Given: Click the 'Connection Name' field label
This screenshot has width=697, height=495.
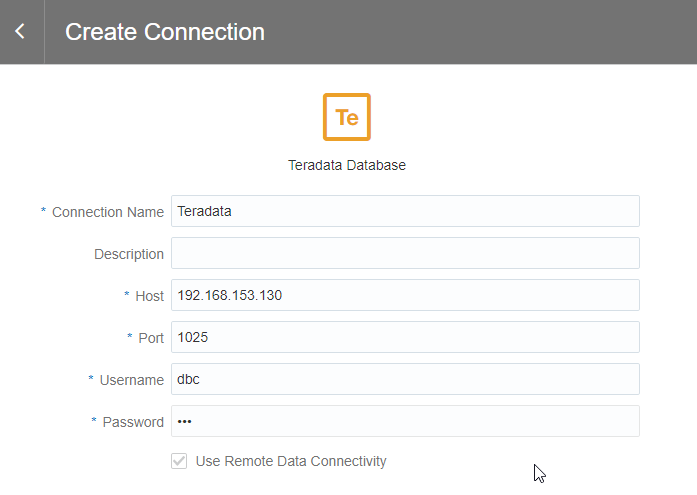Looking at the screenshot, I should click(108, 212).
